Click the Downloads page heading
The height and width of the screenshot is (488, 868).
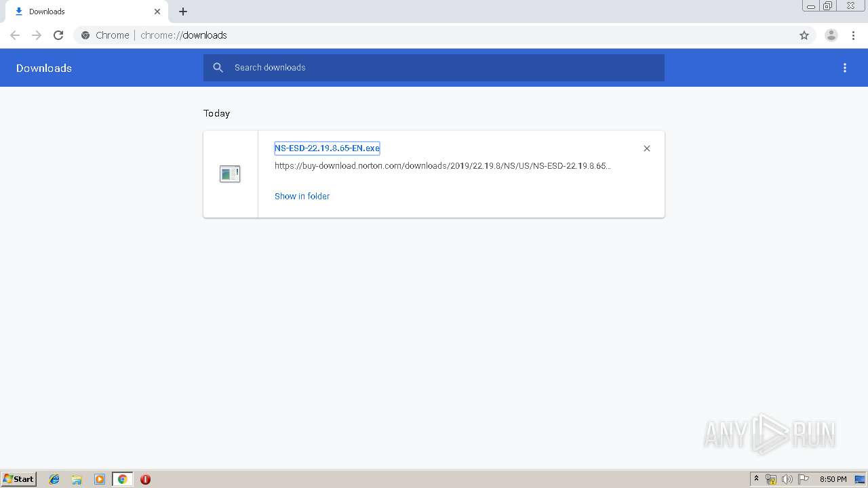tap(44, 68)
